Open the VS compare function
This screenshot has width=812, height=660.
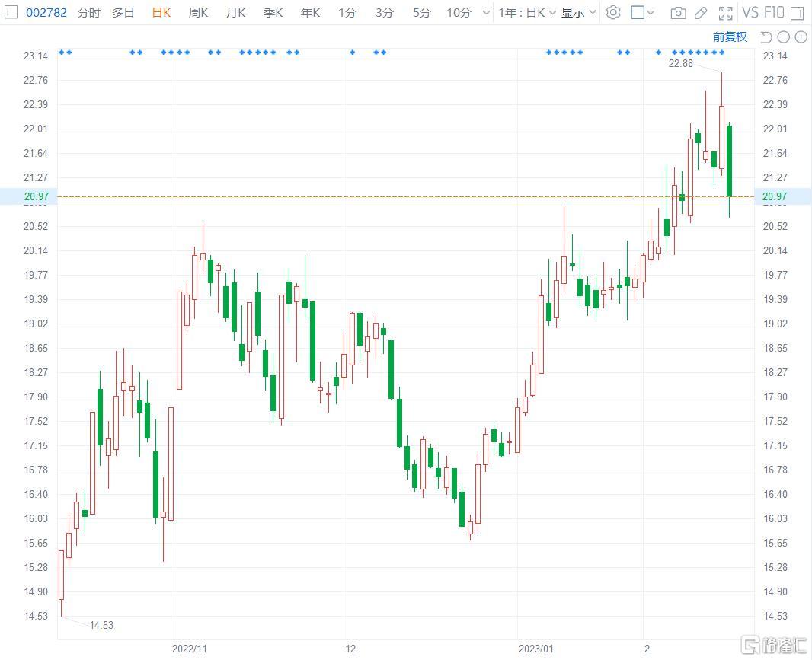click(x=750, y=13)
